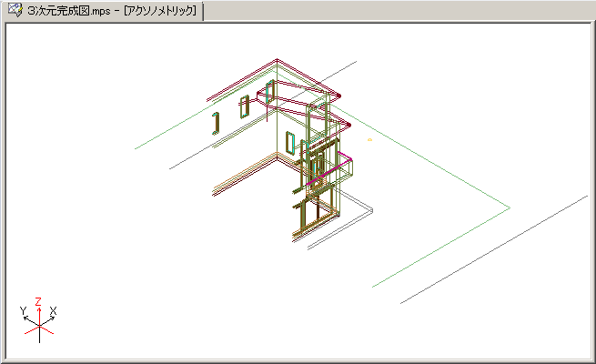Screen dimensions: 596x364
Task: Pick the brown foundation lines along the left wall
Action: point(241,177)
